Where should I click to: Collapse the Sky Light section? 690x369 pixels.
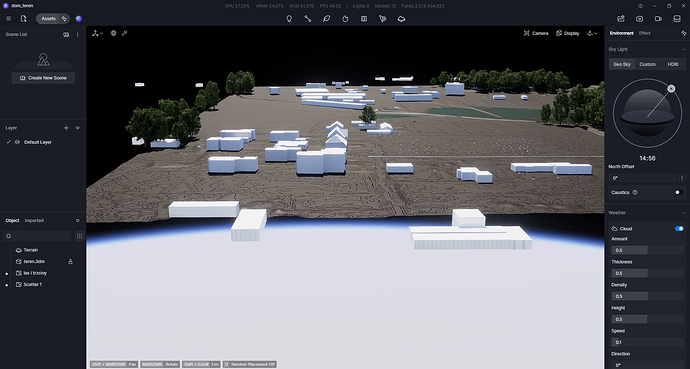coord(683,49)
